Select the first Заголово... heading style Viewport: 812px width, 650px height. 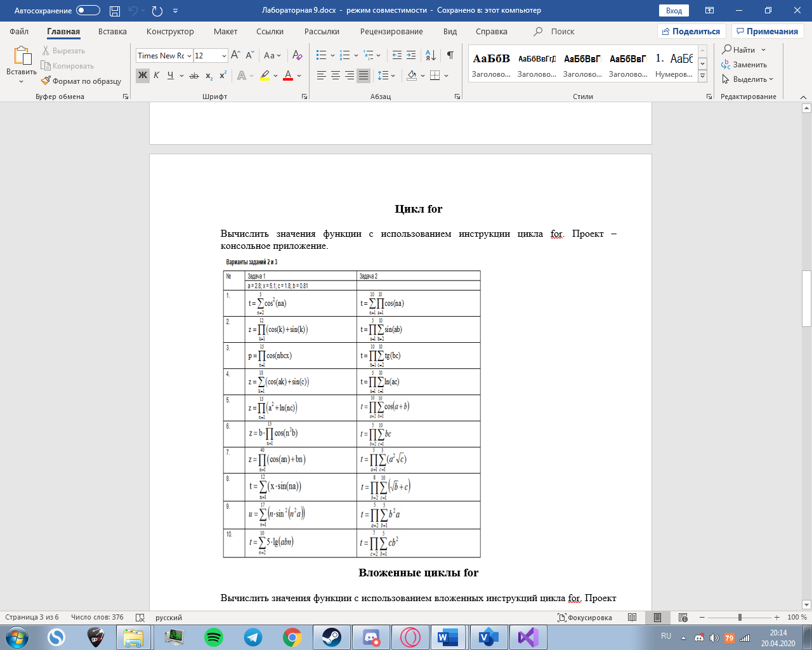491,65
